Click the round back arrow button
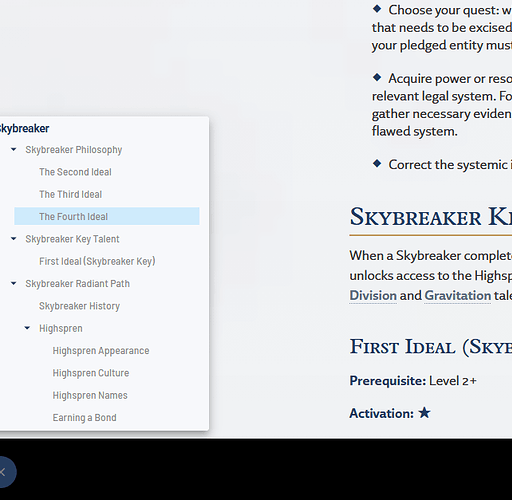This screenshot has width=512, height=500. click(x=4, y=472)
